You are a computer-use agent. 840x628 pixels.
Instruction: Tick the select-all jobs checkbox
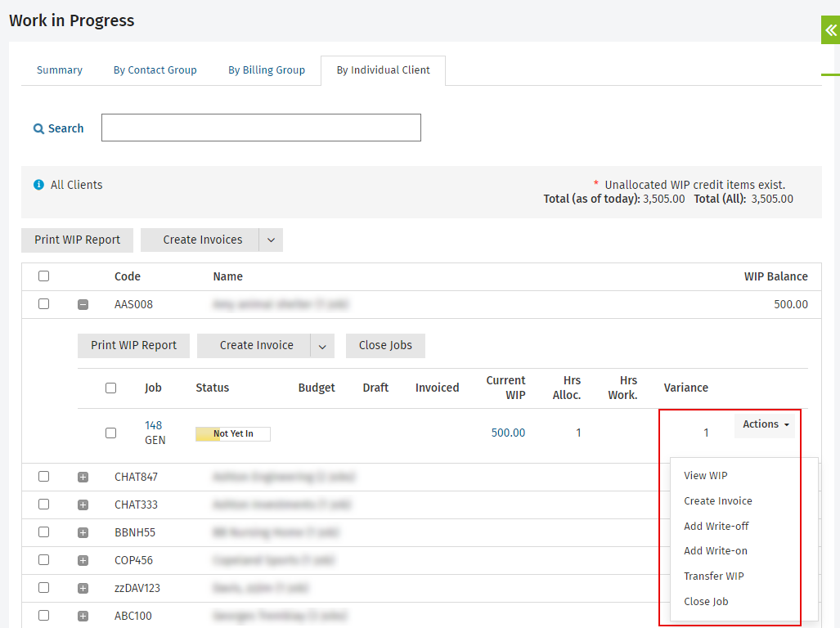(111, 388)
